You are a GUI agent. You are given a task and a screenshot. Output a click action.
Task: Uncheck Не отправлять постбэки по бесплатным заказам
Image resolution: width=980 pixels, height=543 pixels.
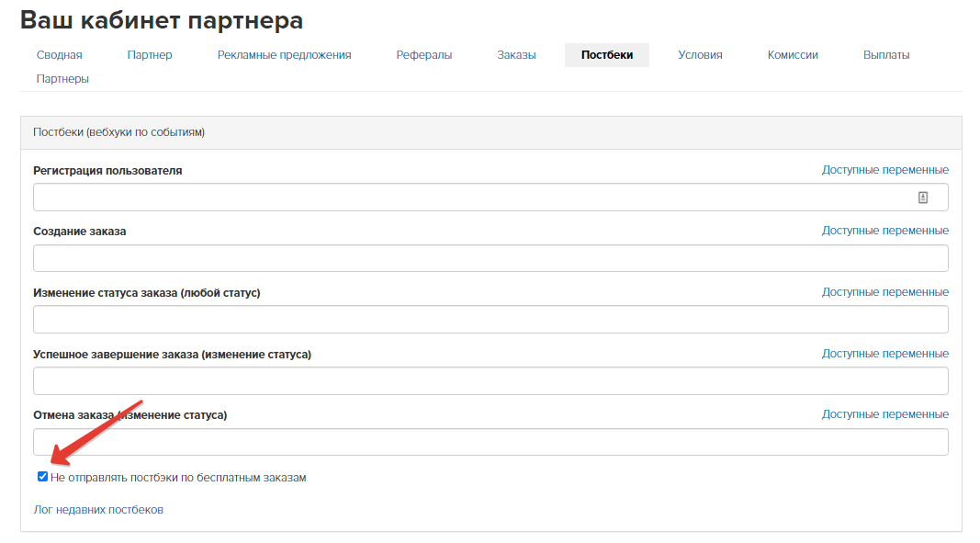point(42,477)
